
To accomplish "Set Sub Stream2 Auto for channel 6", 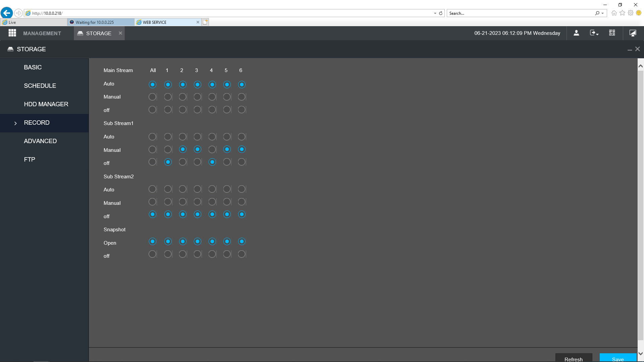I will click(242, 189).
